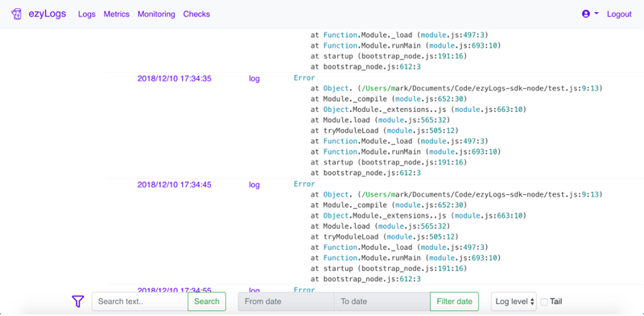644x316 pixels.
Task: Click startup line in 17:34:35 entry
Action: (389, 163)
